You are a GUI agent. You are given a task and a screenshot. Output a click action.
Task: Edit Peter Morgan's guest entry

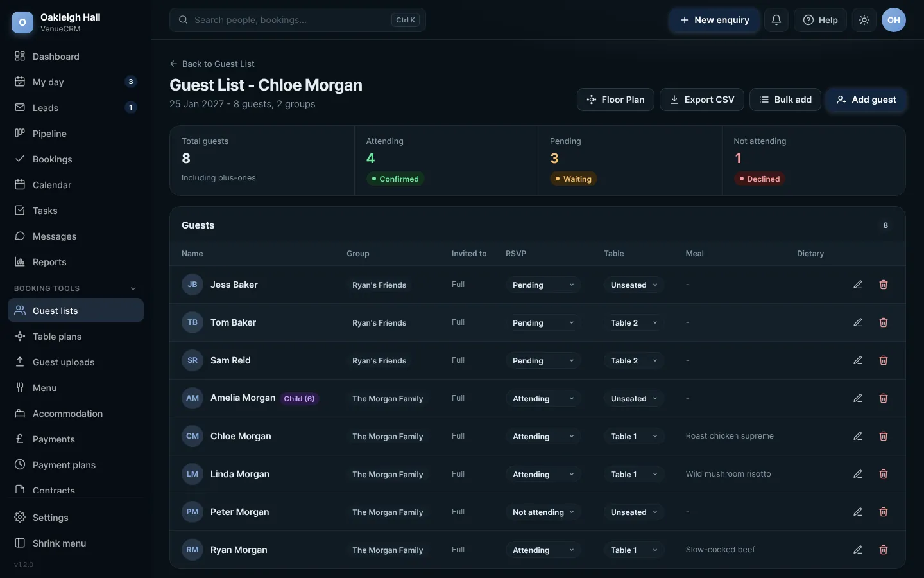tap(858, 512)
